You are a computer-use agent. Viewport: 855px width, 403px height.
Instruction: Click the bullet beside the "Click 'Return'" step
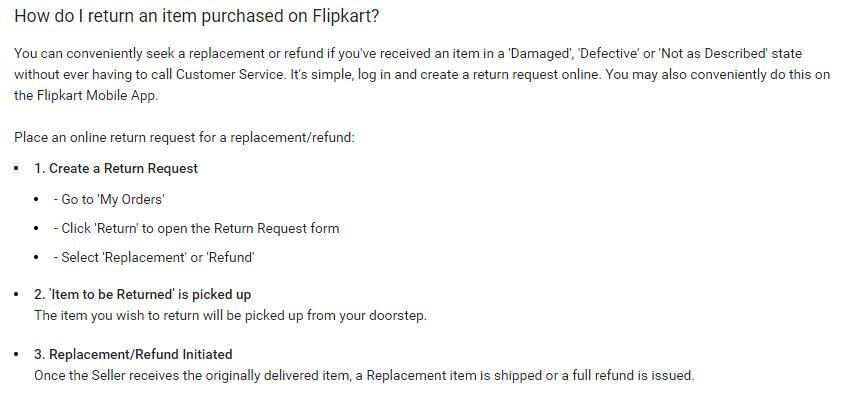point(38,228)
